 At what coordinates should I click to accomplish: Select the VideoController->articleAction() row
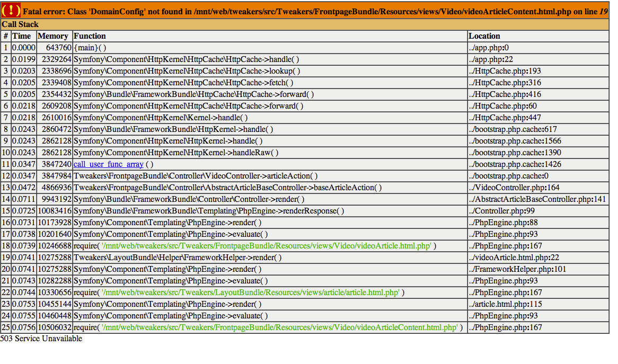pos(305,176)
